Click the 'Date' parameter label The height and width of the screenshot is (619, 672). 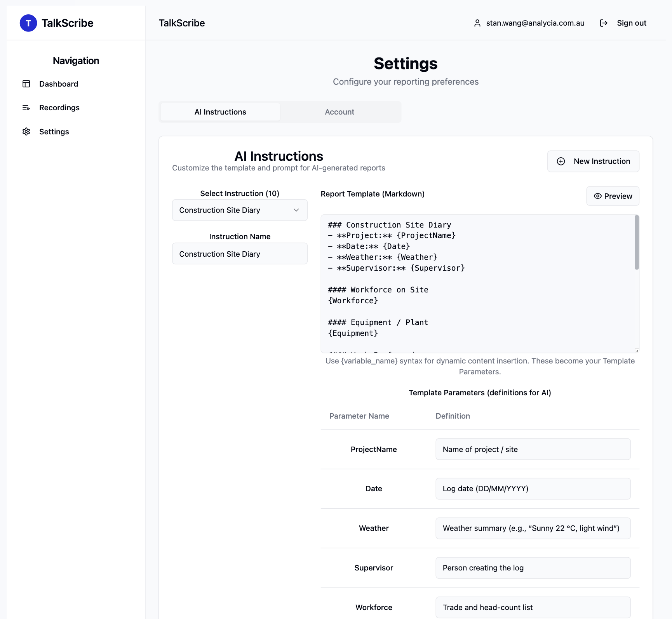(374, 489)
